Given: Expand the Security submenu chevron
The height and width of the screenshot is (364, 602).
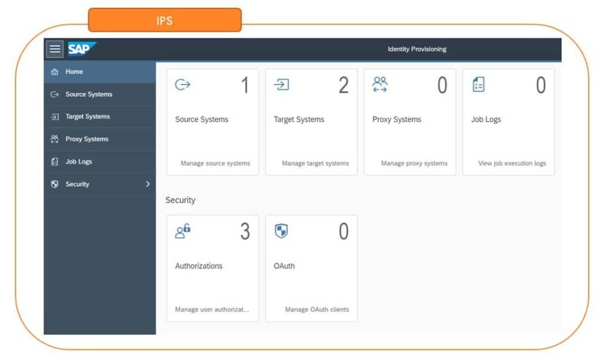Looking at the screenshot, I should pos(148,184).
